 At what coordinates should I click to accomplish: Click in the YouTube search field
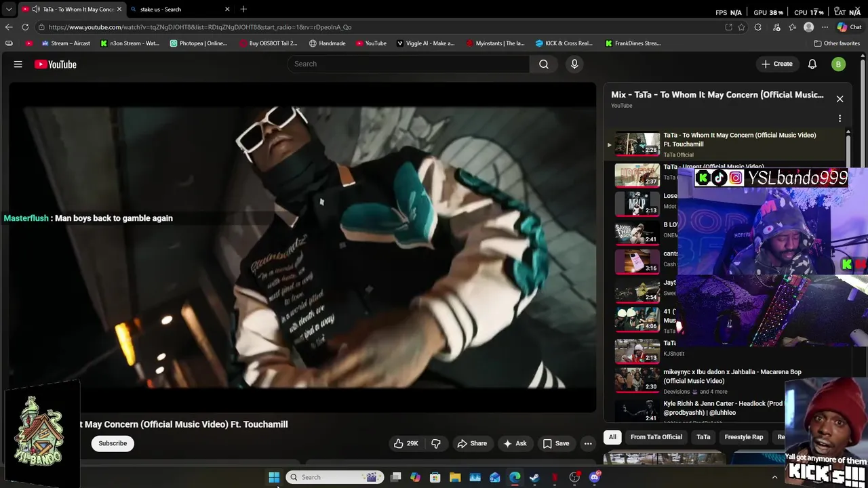point(409,64)
